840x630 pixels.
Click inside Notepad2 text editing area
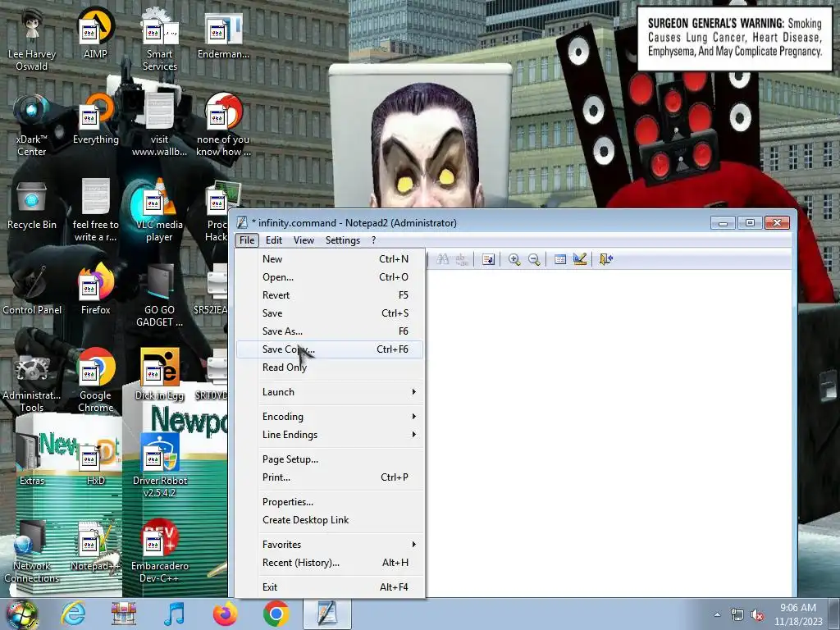(x=609, y=433)
